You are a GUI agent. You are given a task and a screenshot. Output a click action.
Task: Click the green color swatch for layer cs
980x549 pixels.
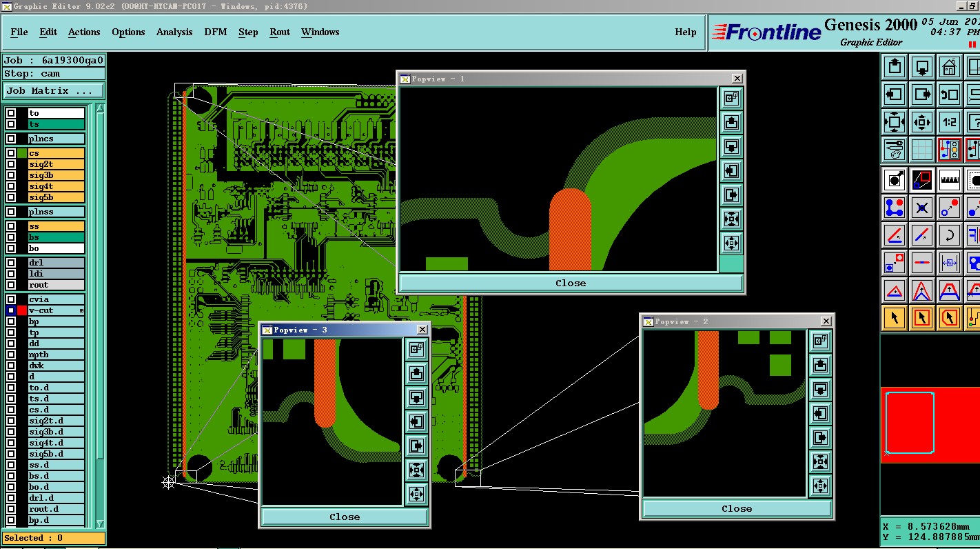pos(22,153)
